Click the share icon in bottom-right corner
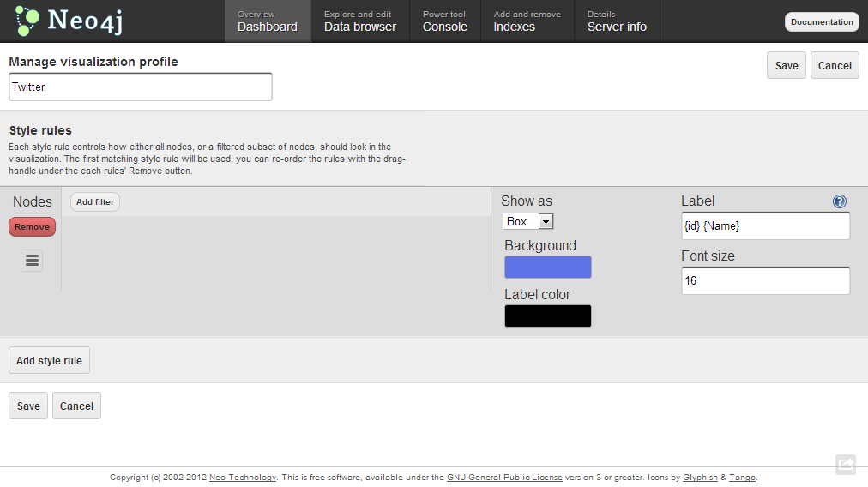 point(846,464)
